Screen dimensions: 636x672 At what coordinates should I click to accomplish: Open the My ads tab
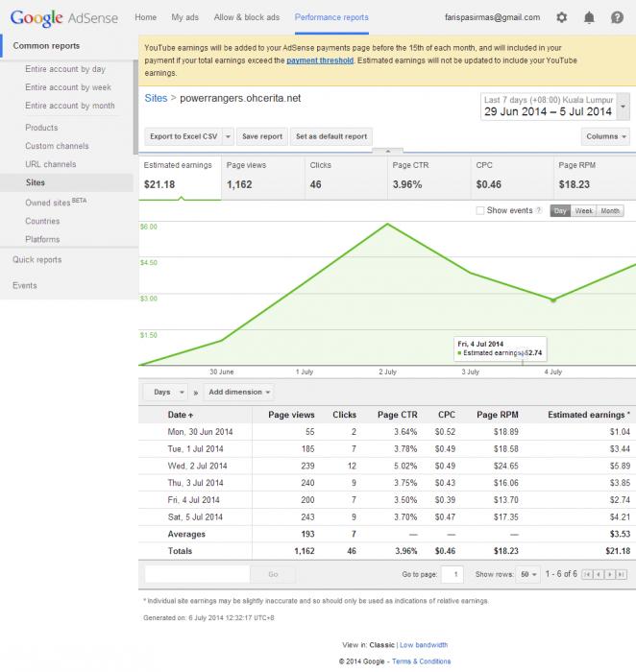pos(184,17)
